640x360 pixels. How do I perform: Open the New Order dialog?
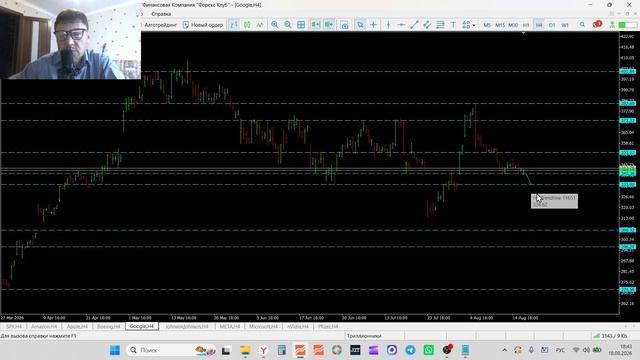click(x=203, y=25)
